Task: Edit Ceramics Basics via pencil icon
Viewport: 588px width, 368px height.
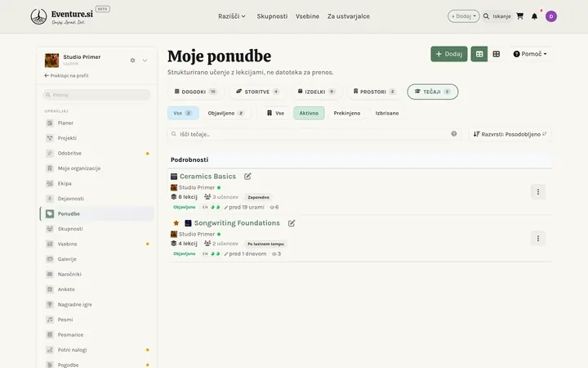Action: (247, 176)
